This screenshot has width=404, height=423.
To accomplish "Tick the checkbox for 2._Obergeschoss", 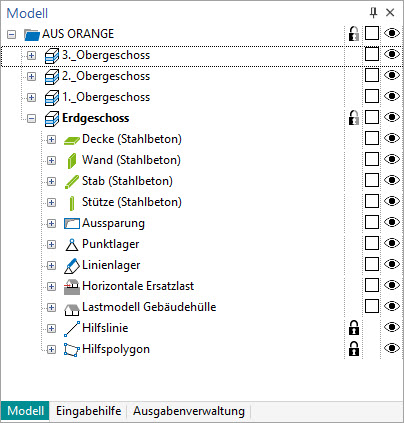I will point(372,75).
